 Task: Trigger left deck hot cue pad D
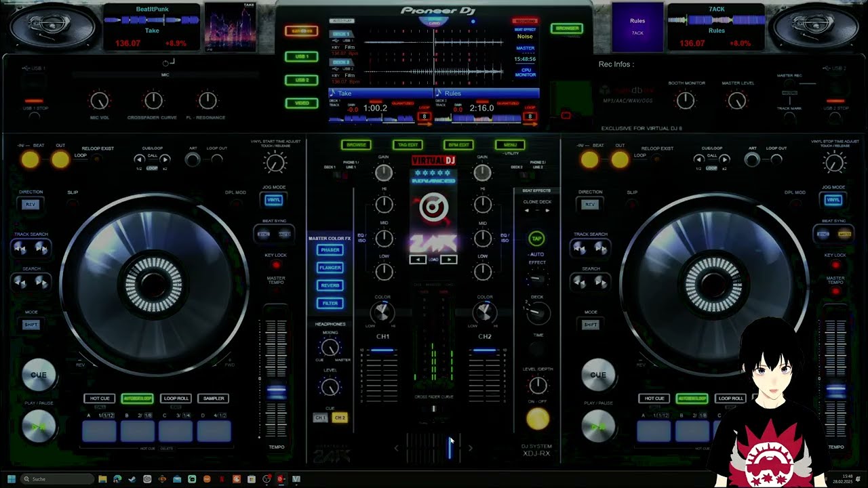pyautogui.click(x=214, y=431)
